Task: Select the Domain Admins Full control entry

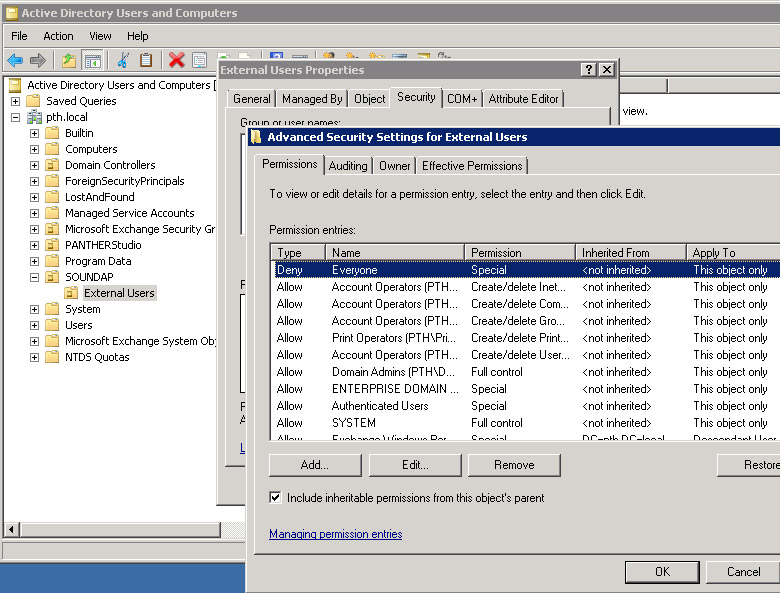Action: (x=526, y=372)
